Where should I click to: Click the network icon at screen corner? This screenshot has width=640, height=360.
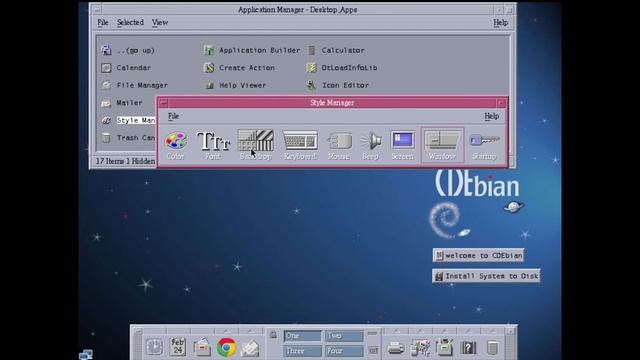85,354
